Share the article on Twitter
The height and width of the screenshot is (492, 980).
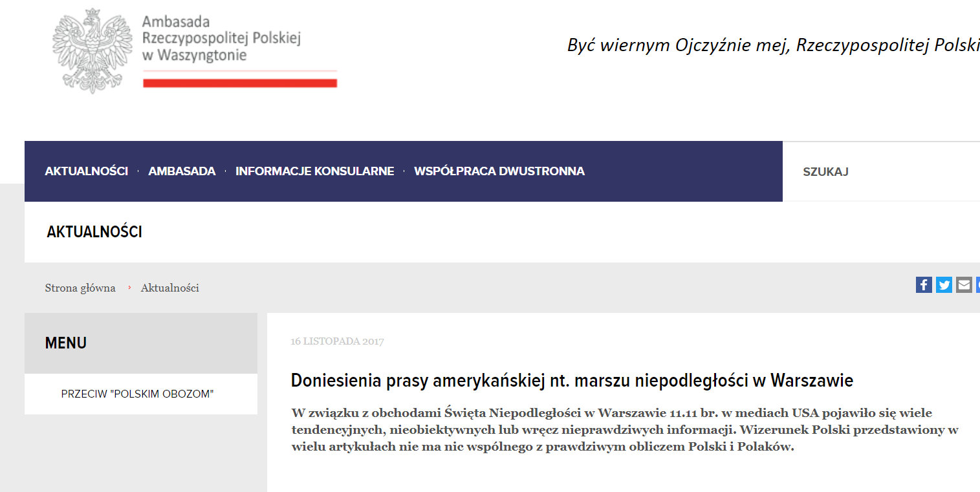[x=944, y=284]
